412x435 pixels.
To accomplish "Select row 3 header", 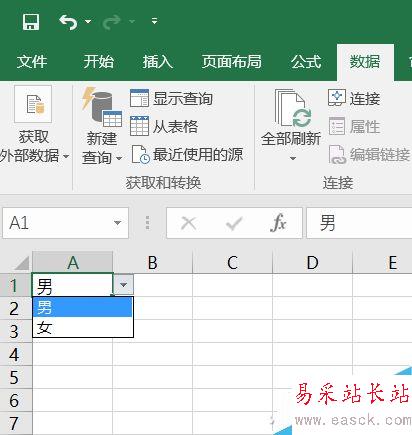I will 16,331.
